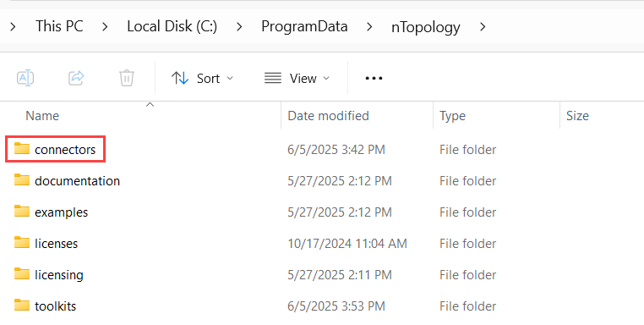Expand the chevron before This PC

[x=14, y=27]
